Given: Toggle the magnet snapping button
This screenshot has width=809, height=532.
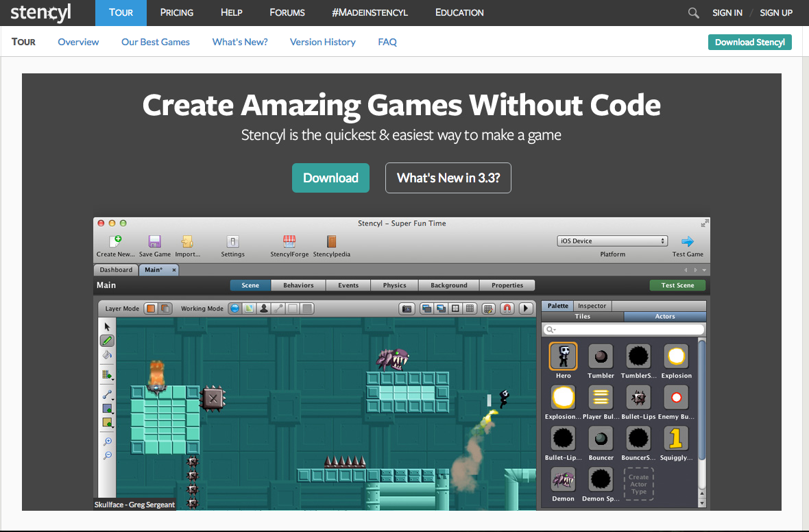Looking at the screenshot, I should pos(507,309).
